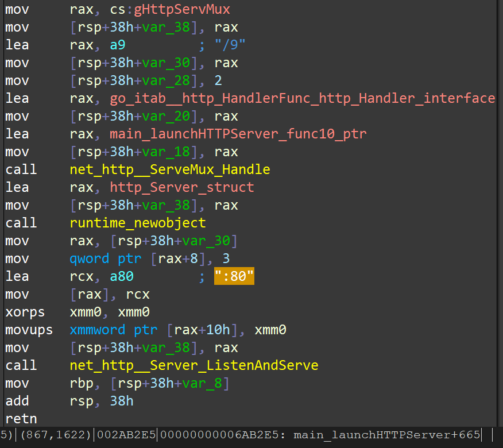Click xmmword ptr operand keyword
The height and width of the screenshot is (448, 503).
114,330
